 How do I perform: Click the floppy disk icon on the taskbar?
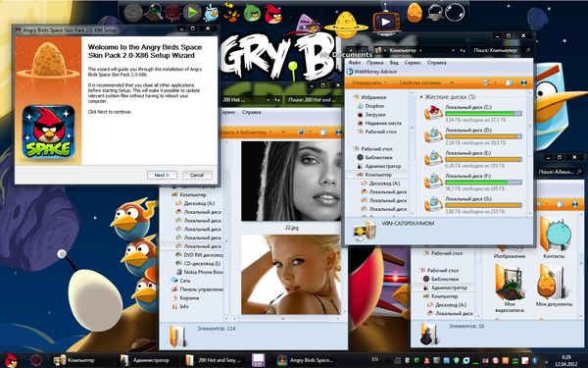[x=259, y=360]
